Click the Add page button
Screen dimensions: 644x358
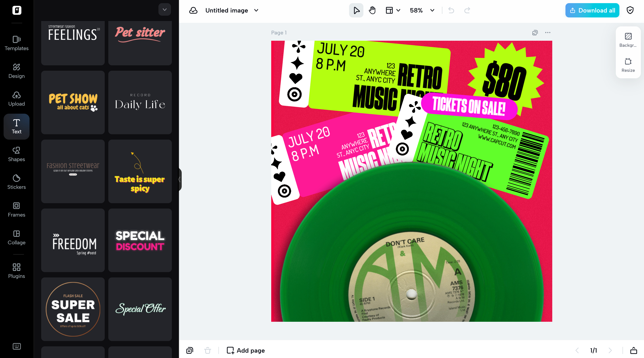245,350
